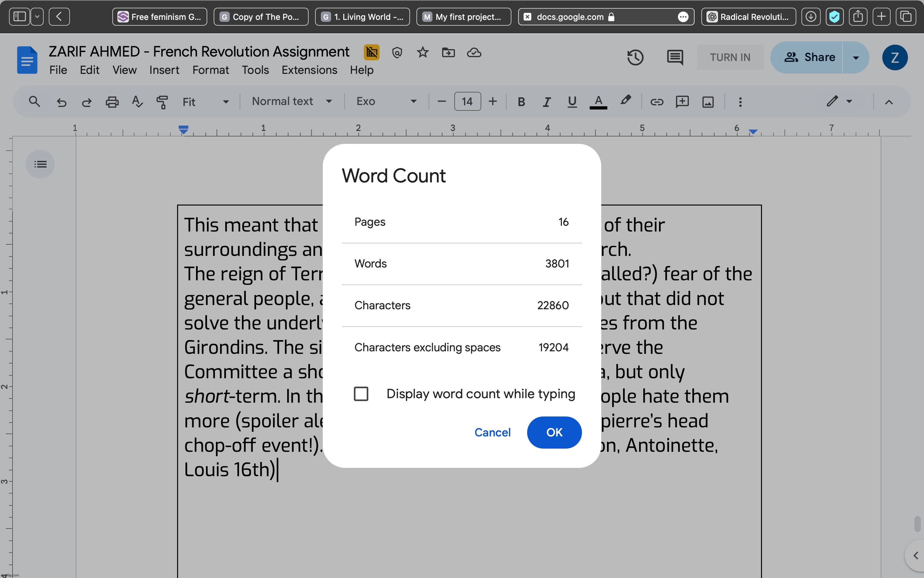This screenshot has width=924, height=578.
Task: Open the View menu
Action: pyautogui.click(x=124, y=70)
